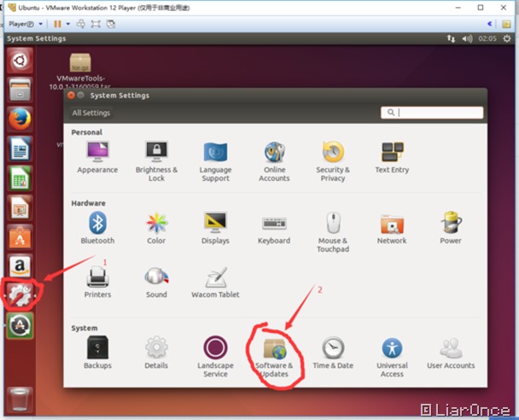Open Details panel
Image resolution: width=519 pixels, height=420 pixels.
156,353
